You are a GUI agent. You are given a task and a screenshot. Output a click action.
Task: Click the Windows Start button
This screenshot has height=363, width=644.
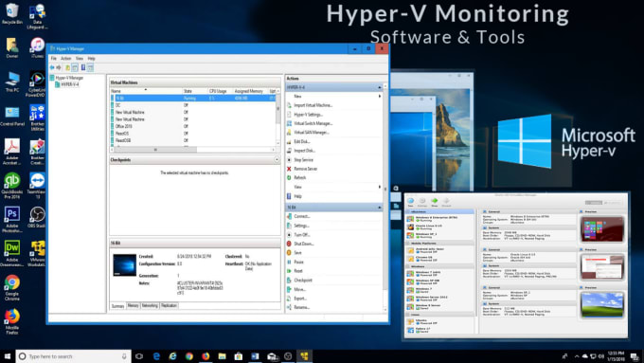[8, 356]
